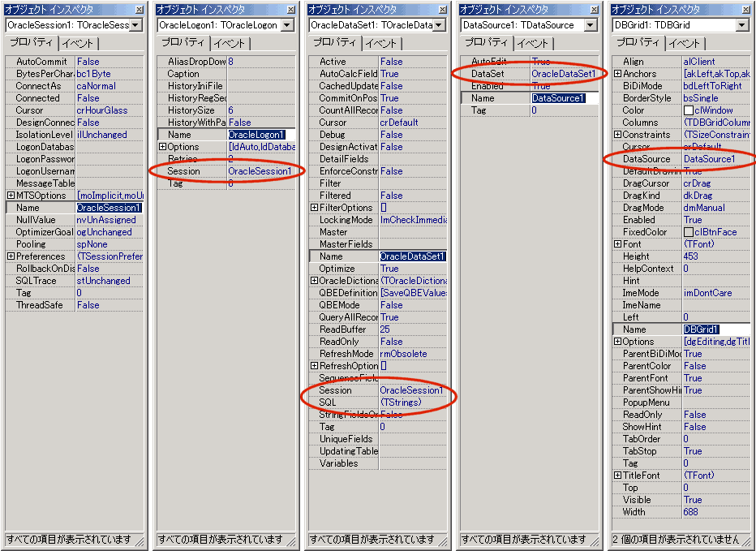Image resolution: width=756 pixels, height=551 pixels.
Task: Switch to イベント tab in DBGrid1 inspector
Action: pos(685,44)
